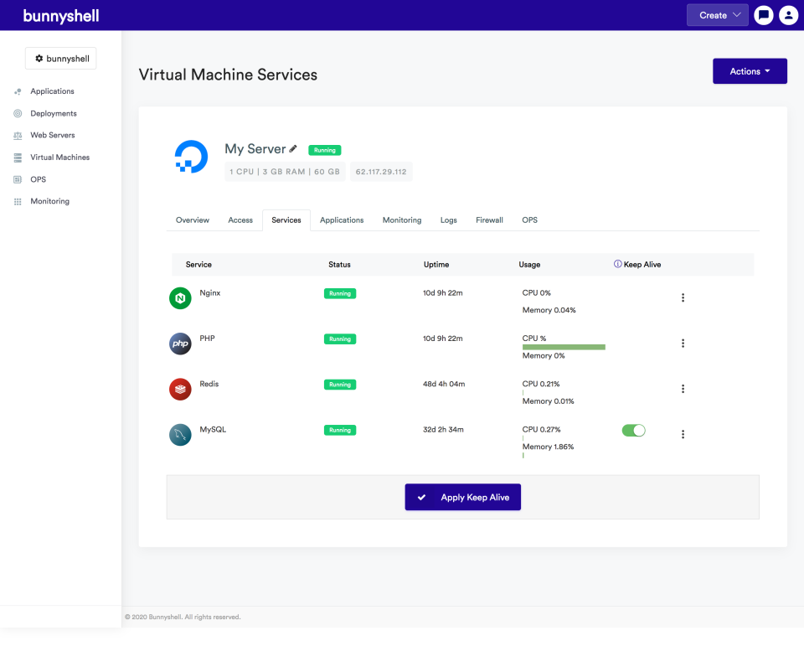This screenshot has height=672, width=804.
Task: Go to Virtual Machines in sidebar
Action: pos(60,158)
